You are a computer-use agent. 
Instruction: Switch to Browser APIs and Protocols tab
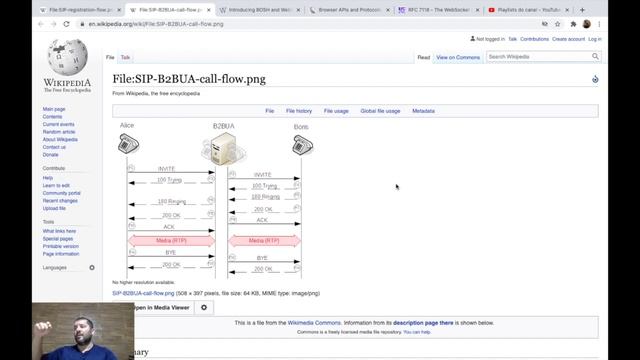[349, 10]
